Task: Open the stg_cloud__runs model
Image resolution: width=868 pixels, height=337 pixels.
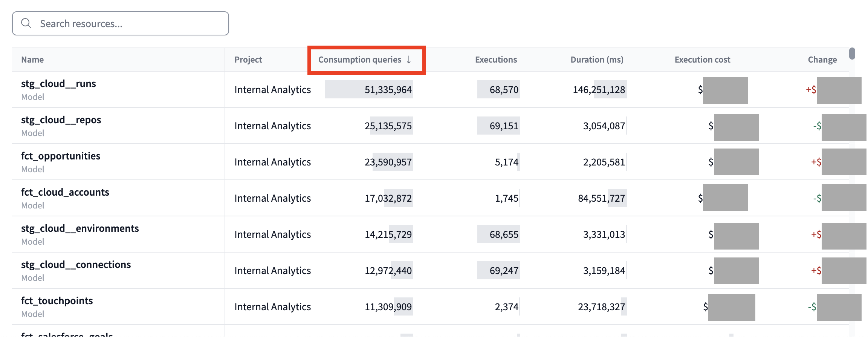Action: pos(58,83)
